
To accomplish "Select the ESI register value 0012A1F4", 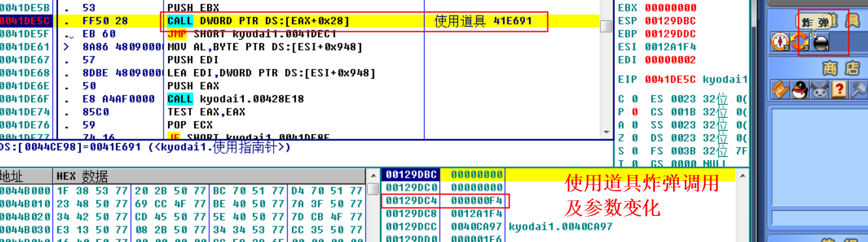I will coord(671,47).
